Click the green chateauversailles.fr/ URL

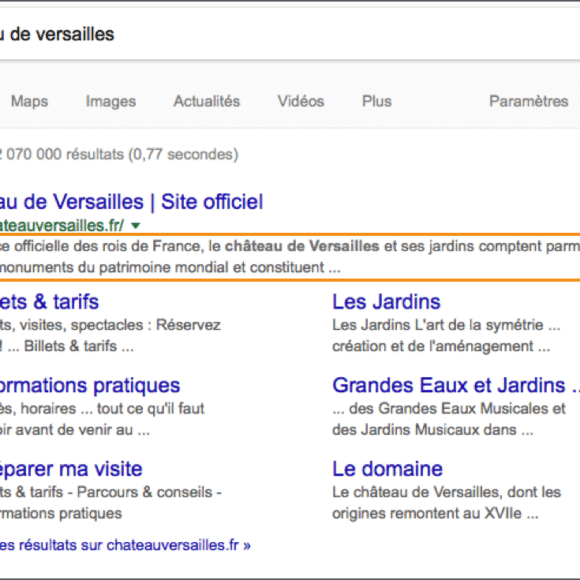(62, 225)
